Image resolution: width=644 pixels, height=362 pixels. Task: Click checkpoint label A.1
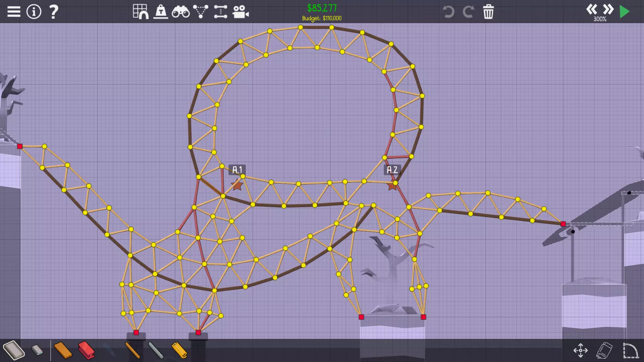[237, 170]
